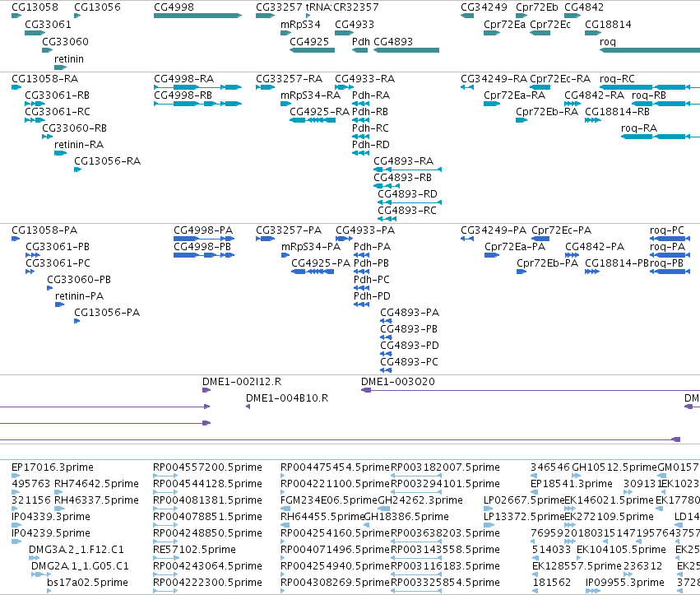
Task: Select the retinin-RA transcript
Action: pos(60,153)
